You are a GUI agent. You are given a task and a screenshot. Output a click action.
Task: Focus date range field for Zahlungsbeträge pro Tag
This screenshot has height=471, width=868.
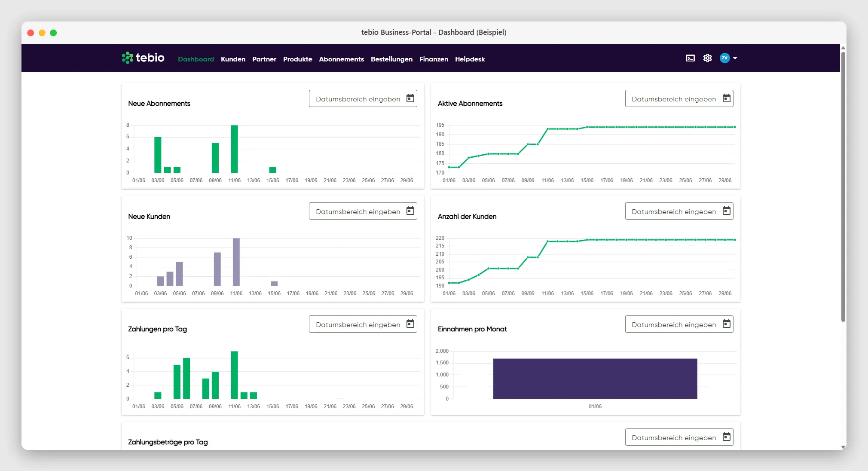[x=679, y=437]
